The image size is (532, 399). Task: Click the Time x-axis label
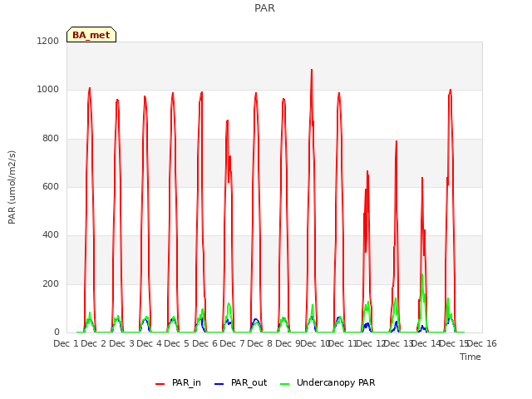click(470, 357)
